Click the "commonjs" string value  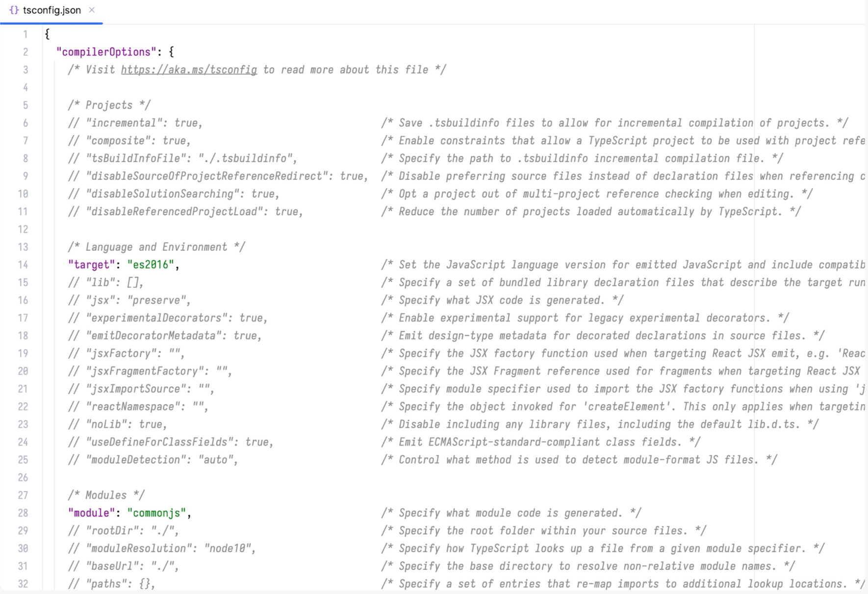(156, 513)
